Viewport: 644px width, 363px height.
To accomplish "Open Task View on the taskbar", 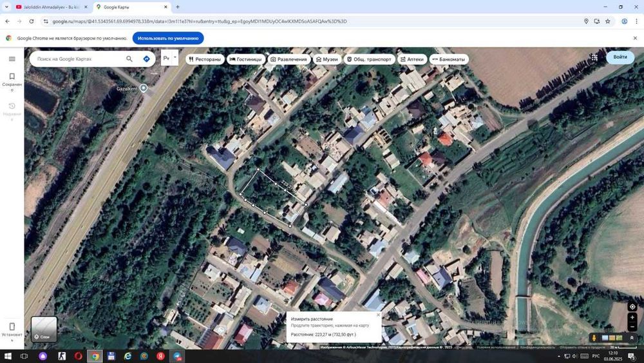I will [24, 356].
